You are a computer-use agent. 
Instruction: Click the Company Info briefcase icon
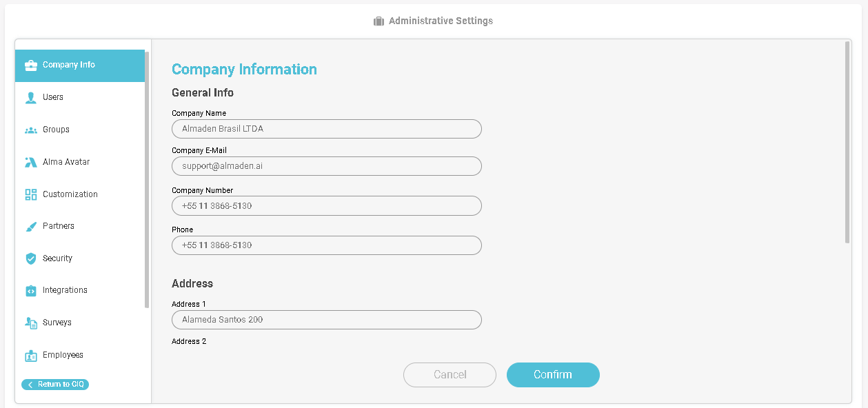point(30,65)
